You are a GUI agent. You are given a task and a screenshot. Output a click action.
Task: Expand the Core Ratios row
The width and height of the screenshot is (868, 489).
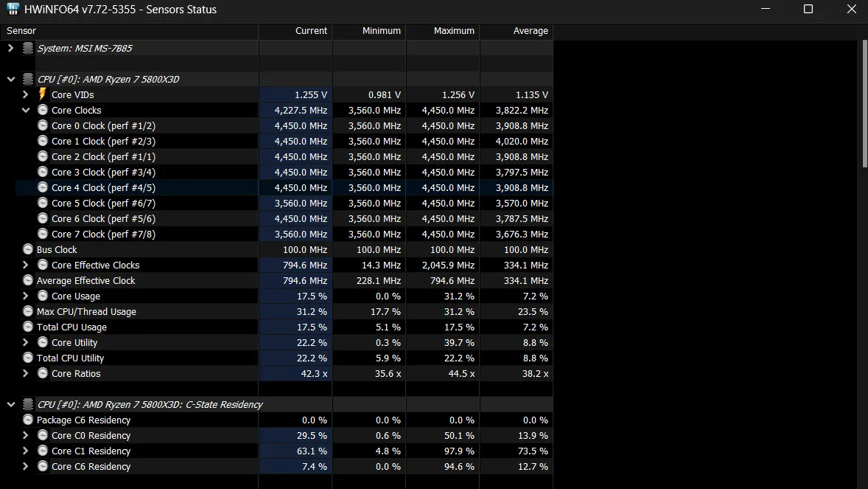tap(26, 373)
